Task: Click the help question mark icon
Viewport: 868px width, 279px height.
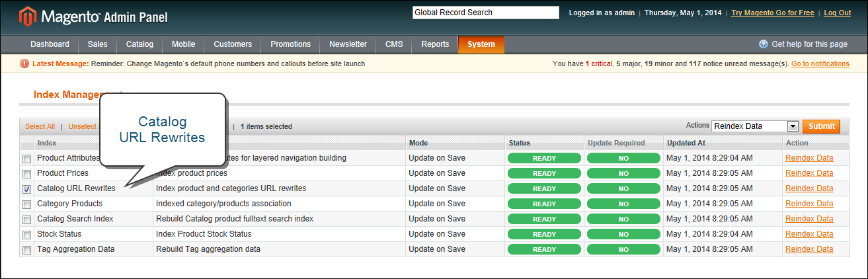Action: point(764,44)
